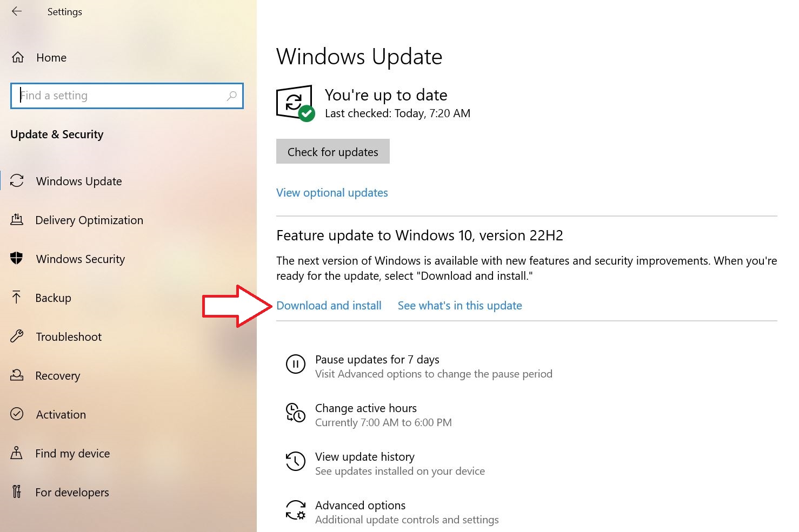Screen dimensions: 799x532
Task: Open the Recovery settings page
Action: 57,376
